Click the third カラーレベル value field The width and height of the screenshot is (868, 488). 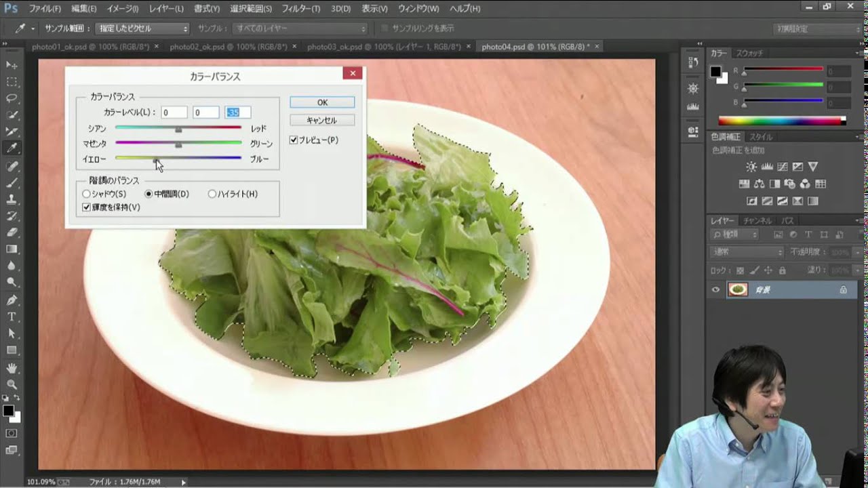click(x=237, y=113)
